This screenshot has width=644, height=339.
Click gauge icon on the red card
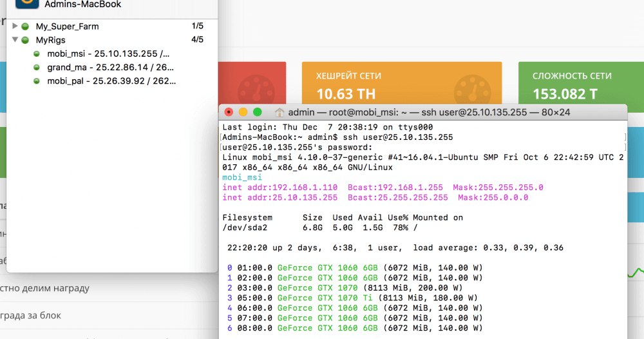[256, 89]
